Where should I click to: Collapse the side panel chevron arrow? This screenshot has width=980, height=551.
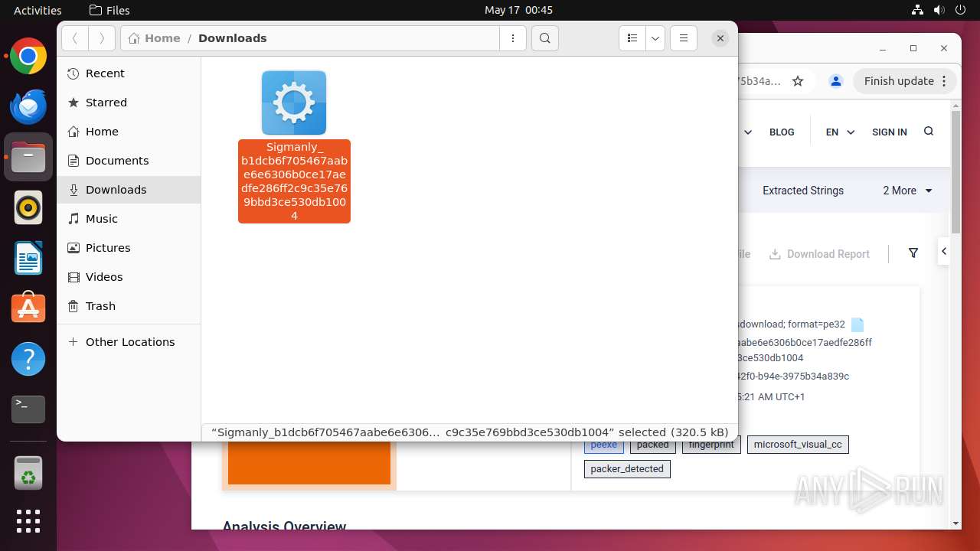[944, 251]
